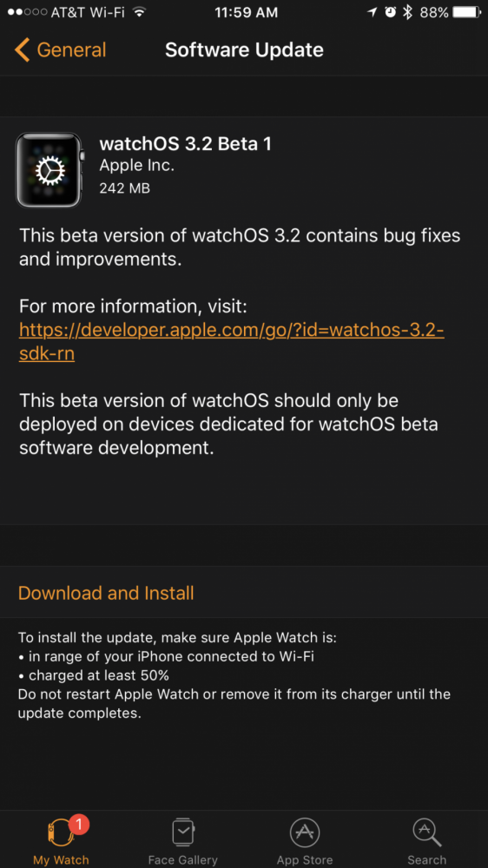Select the App Store tab label
This screenshot has width=488, height=868.
tap(305, 859)
